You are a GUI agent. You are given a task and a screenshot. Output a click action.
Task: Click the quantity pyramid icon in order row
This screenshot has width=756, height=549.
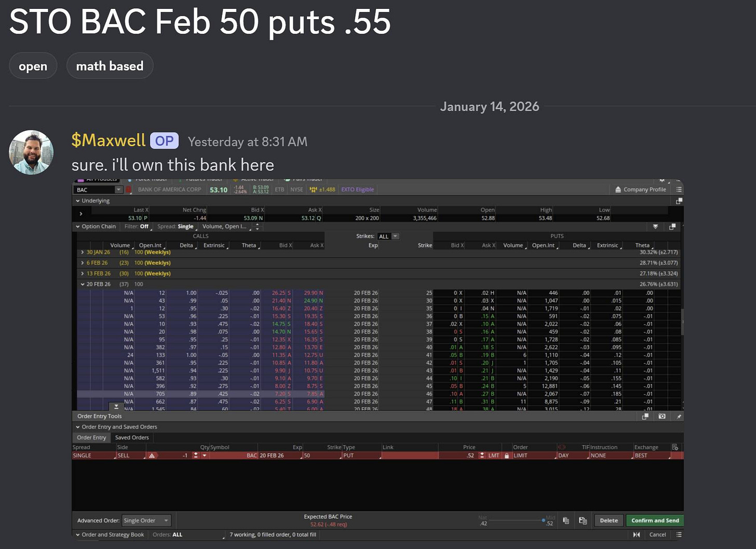tap(152, 456)
